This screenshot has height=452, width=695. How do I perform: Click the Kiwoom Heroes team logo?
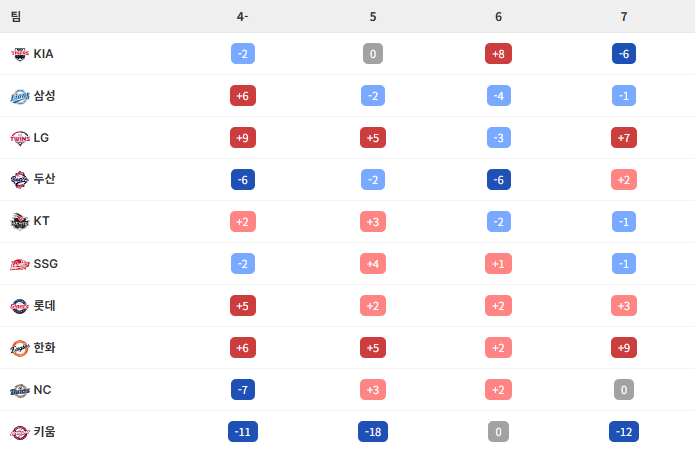(20, 432)
